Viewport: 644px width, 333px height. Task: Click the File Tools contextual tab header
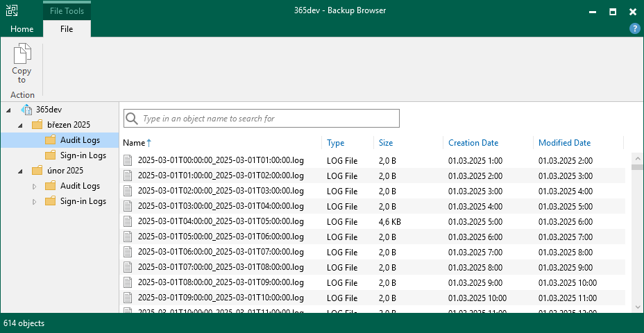pyautogui.click(x=67, y=10)
